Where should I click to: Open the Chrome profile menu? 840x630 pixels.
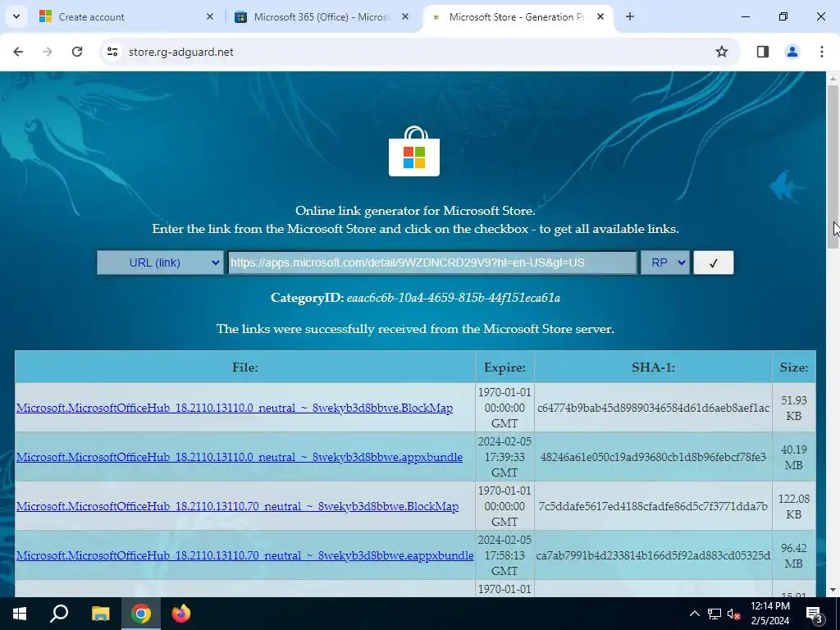tap(792, 52)
